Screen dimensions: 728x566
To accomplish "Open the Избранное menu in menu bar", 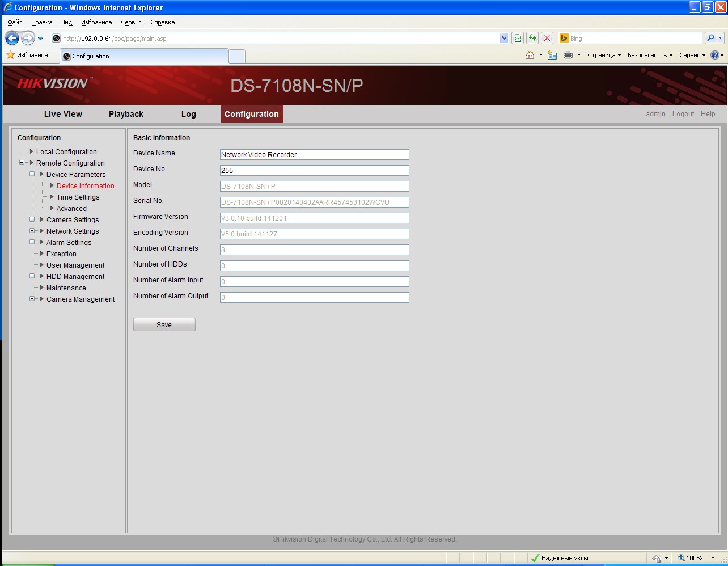I will click(x=96, y=22).
